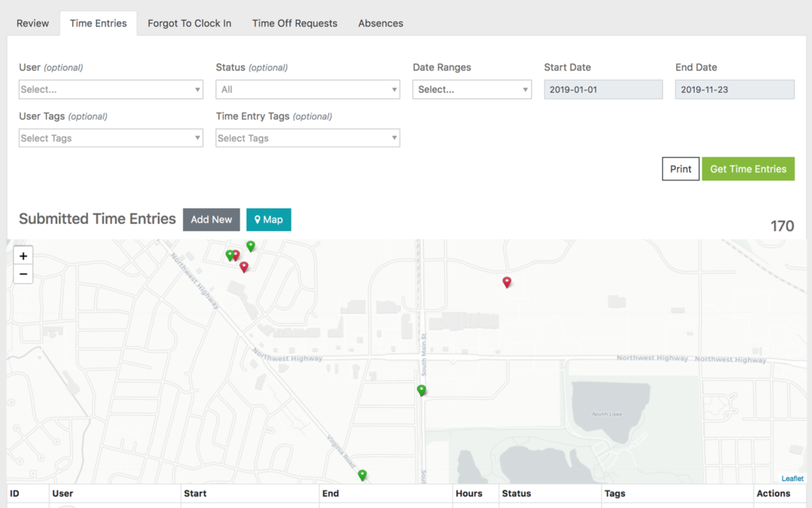Click the Start Date field
This screenshot has height=508, width=812.
pos(603,90)
